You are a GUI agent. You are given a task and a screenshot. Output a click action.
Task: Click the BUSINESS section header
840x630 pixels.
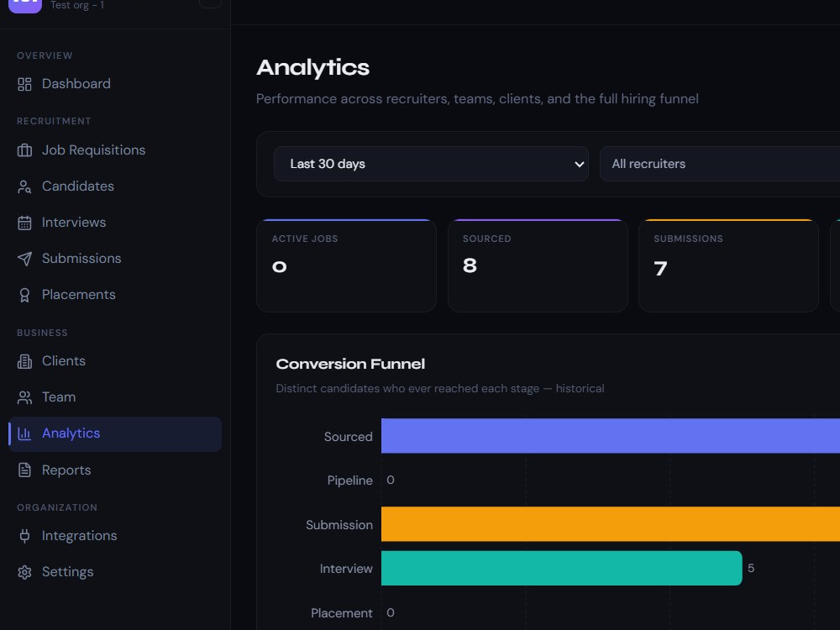pyautogui.click(x=42, y=333)
